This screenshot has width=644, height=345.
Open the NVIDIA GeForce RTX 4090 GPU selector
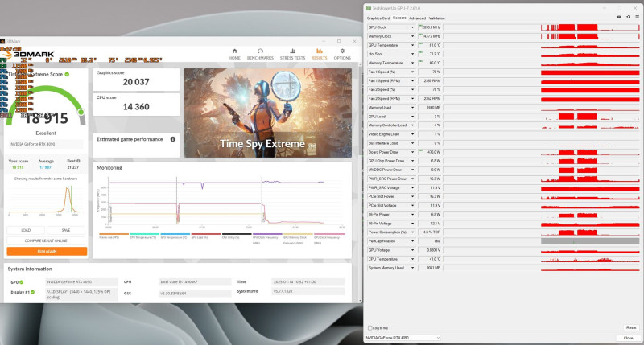[403, 338]
